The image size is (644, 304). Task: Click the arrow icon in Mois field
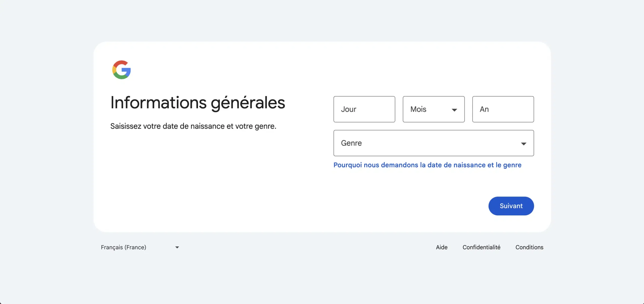pos(454,110)
